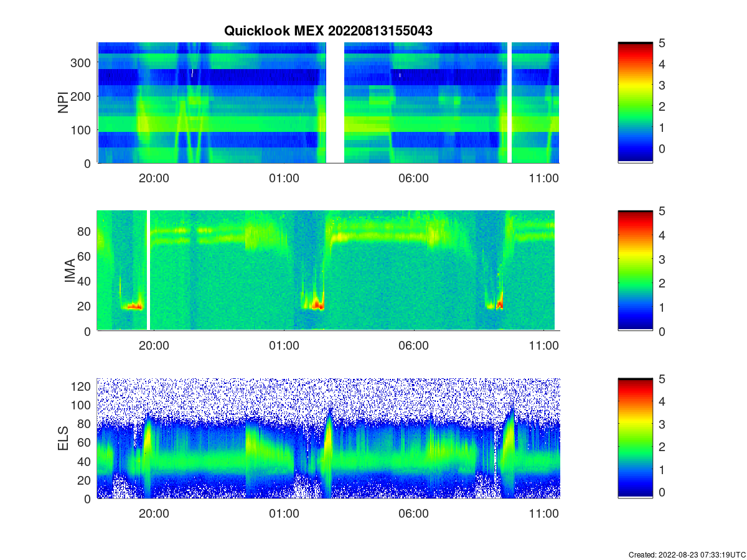747x560 pixels.
Task: Click the 20 tick on IMA y-axis
Action: click(85, 306)
